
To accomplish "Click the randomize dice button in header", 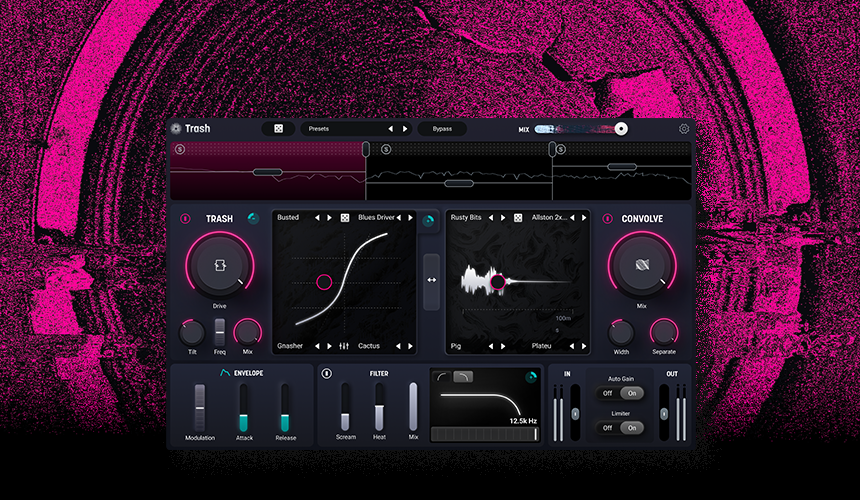I will 279,129.
